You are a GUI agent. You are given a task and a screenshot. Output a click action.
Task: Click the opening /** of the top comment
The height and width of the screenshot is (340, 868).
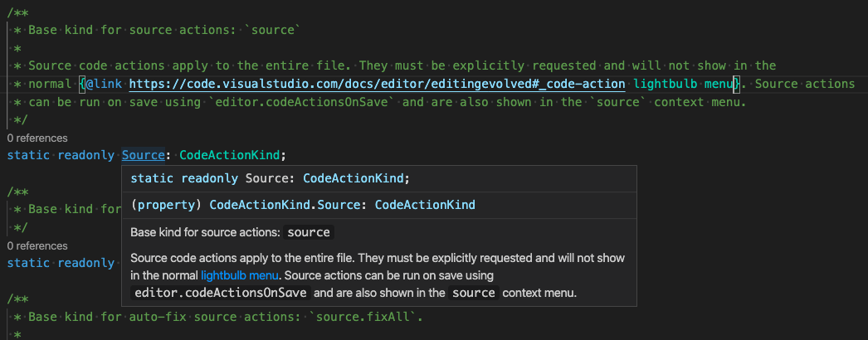(16, 11)
